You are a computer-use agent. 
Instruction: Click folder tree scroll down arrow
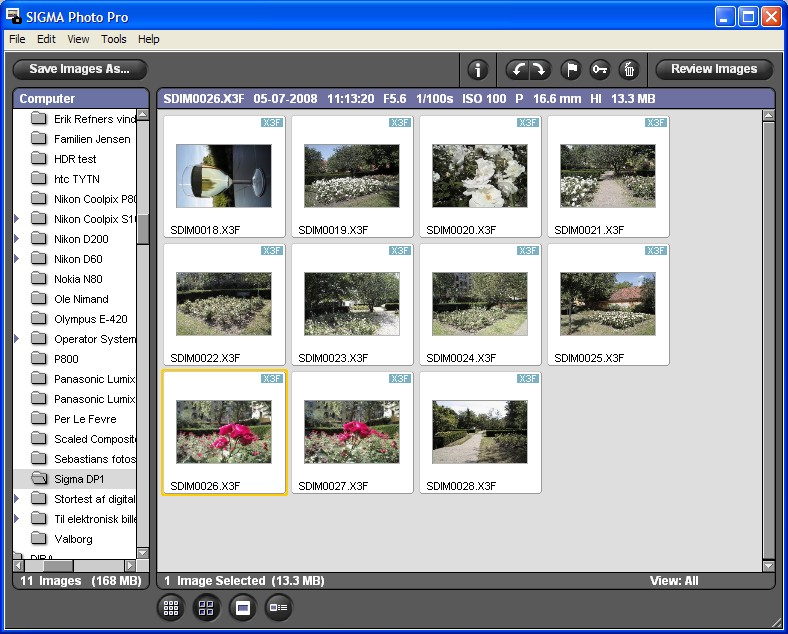click(142, 552)
